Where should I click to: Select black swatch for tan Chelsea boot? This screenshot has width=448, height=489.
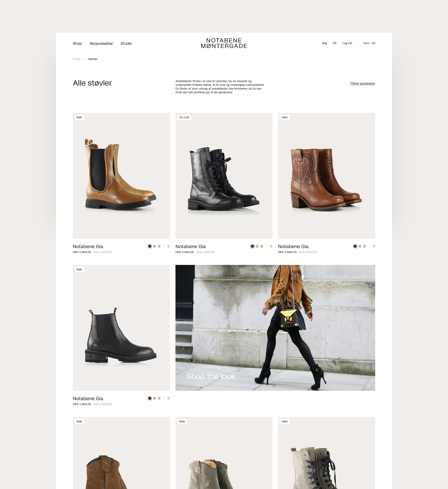[x=150, y=246]
